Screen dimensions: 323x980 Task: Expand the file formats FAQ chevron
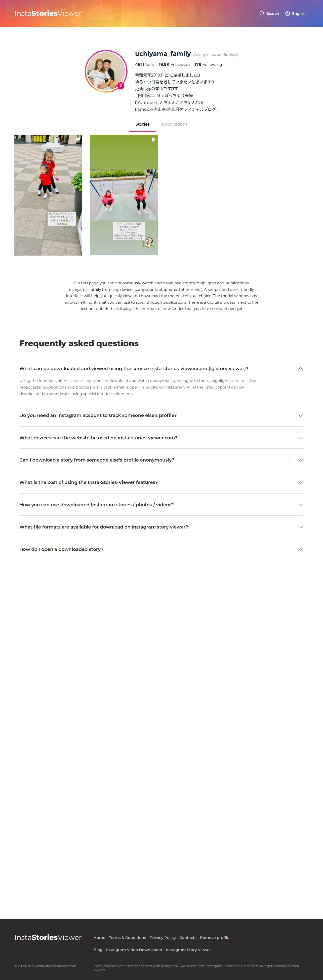300,527
